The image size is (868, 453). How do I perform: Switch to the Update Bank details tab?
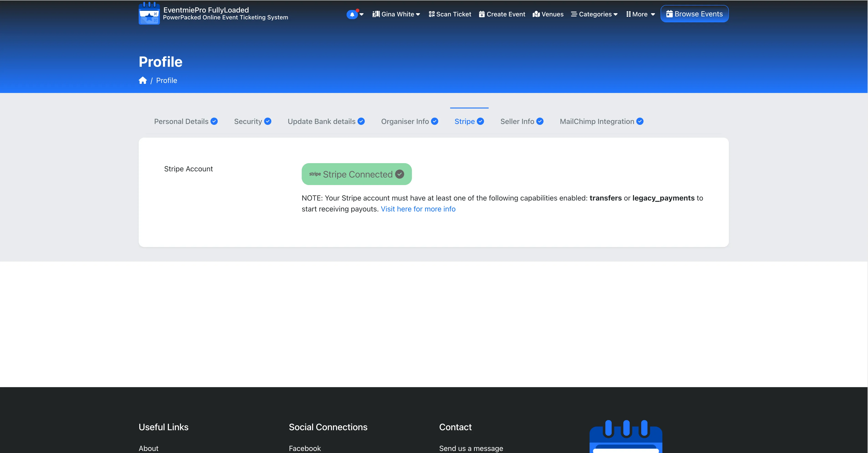(x=322, y=121)
